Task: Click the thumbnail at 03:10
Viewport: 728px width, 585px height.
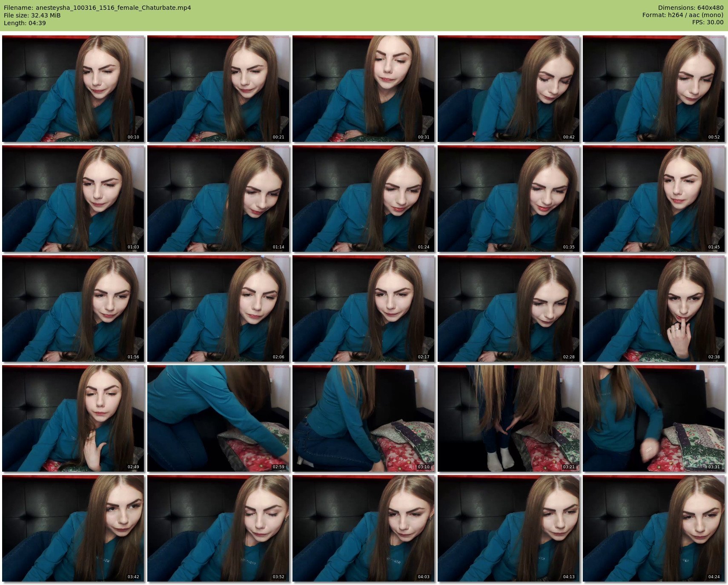Action: click(x=364, y=418)
